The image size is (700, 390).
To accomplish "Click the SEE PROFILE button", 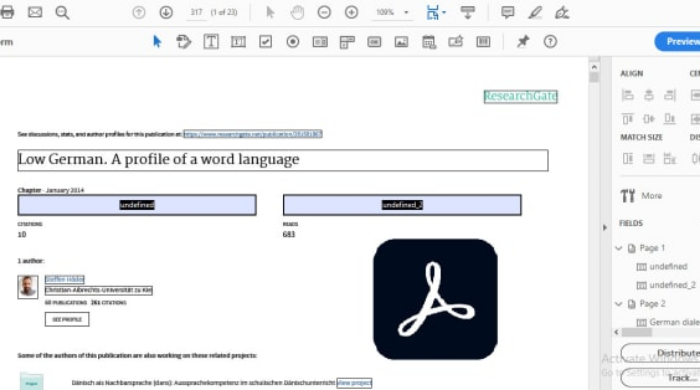I will [67, 319].
